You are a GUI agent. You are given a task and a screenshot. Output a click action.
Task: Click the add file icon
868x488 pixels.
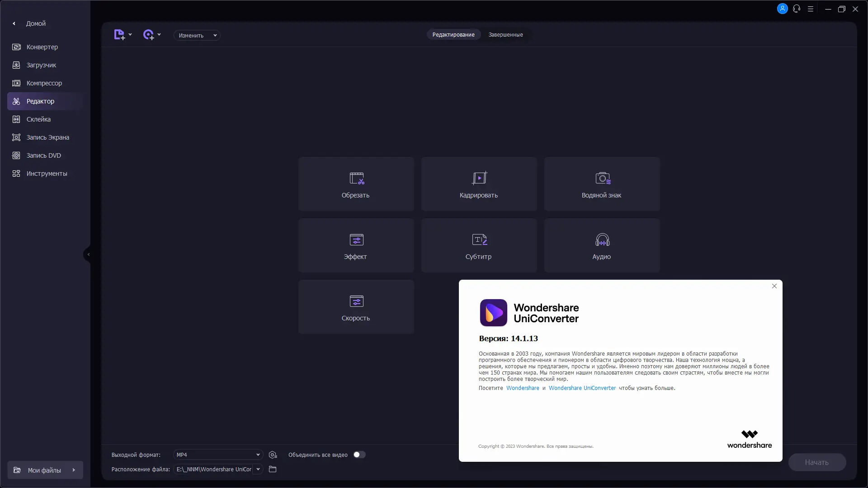tap(119, 35)
